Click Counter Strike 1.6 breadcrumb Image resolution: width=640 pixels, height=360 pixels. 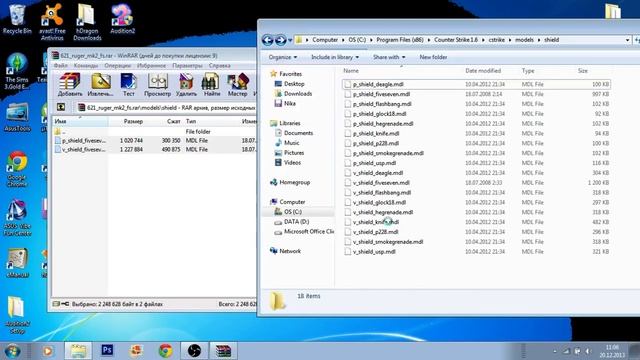tap(456, 40)
